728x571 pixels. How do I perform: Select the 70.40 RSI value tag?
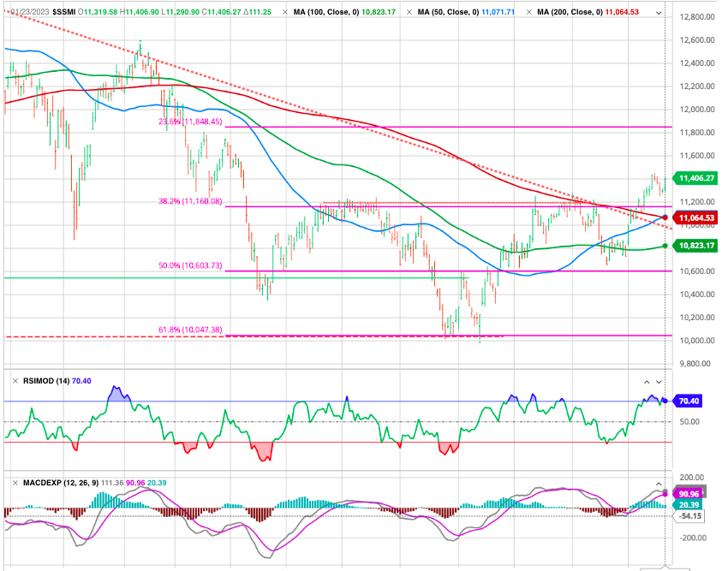tap(688, 401)
